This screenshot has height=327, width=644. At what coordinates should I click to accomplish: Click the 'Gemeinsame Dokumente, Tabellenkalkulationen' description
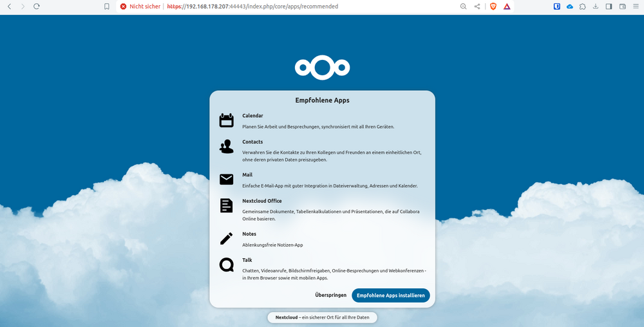click(331, 216)
